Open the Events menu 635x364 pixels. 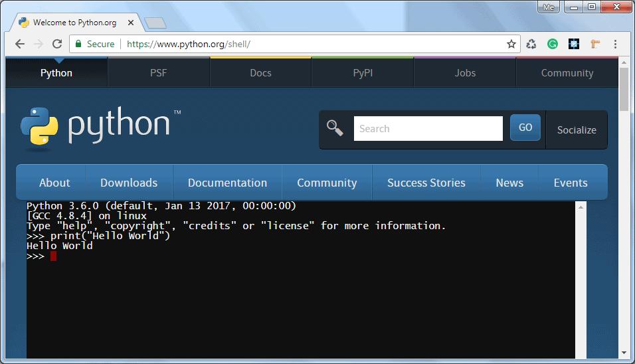click(x=570, y=183)
